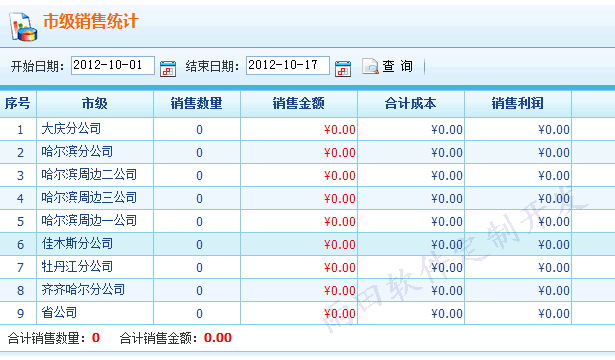Focus the 结束日期 input field
615x360 pixels.
288,65
